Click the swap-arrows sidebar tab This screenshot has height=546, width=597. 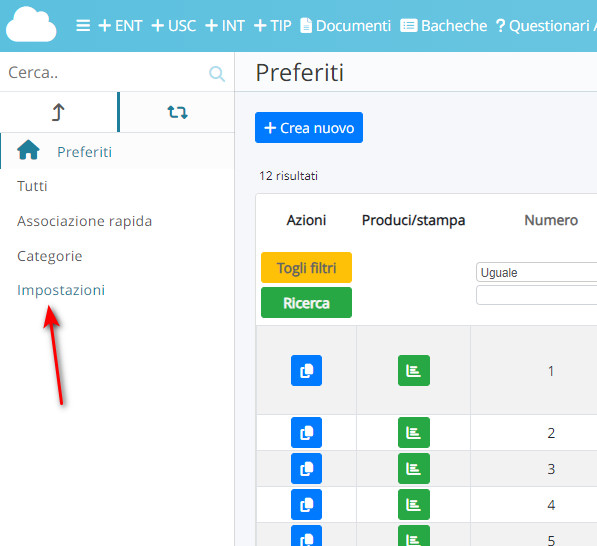177,112
